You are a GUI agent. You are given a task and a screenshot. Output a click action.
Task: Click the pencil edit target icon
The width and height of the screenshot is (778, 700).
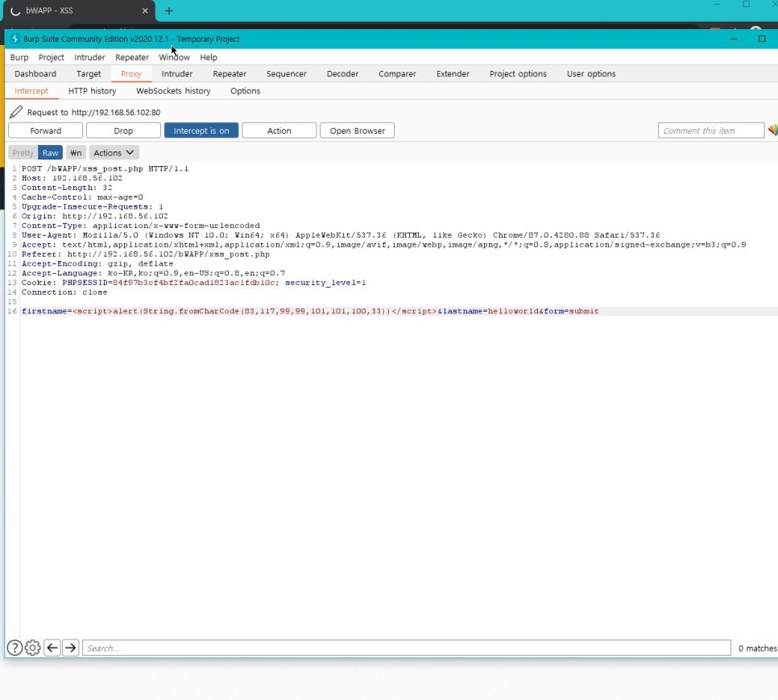pos(16,112)
